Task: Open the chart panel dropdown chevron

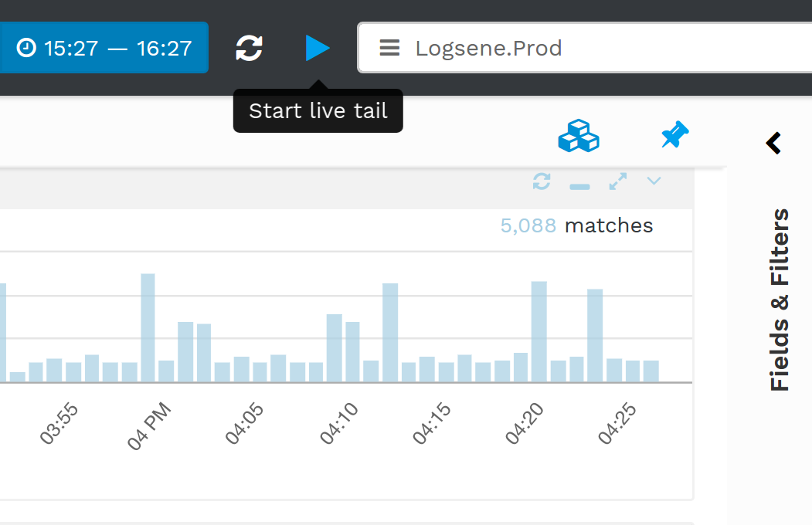Action: (654, 181)
